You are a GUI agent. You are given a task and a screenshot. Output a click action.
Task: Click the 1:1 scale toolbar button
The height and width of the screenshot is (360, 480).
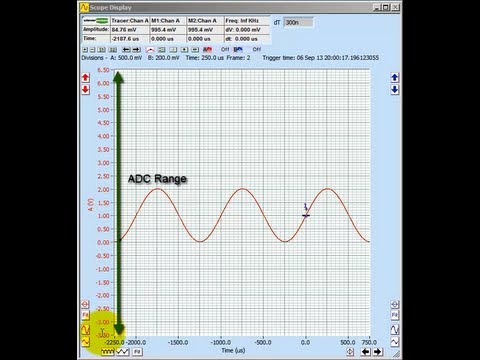point(102,50)
